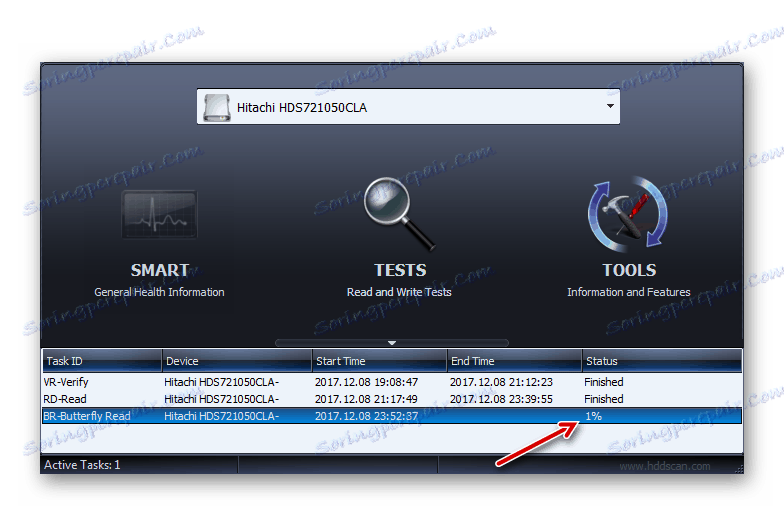The width and height of the screenshot is (784, 514).
Task: Expand the drive selection dropdown arrow
Action: click(610, 106)
